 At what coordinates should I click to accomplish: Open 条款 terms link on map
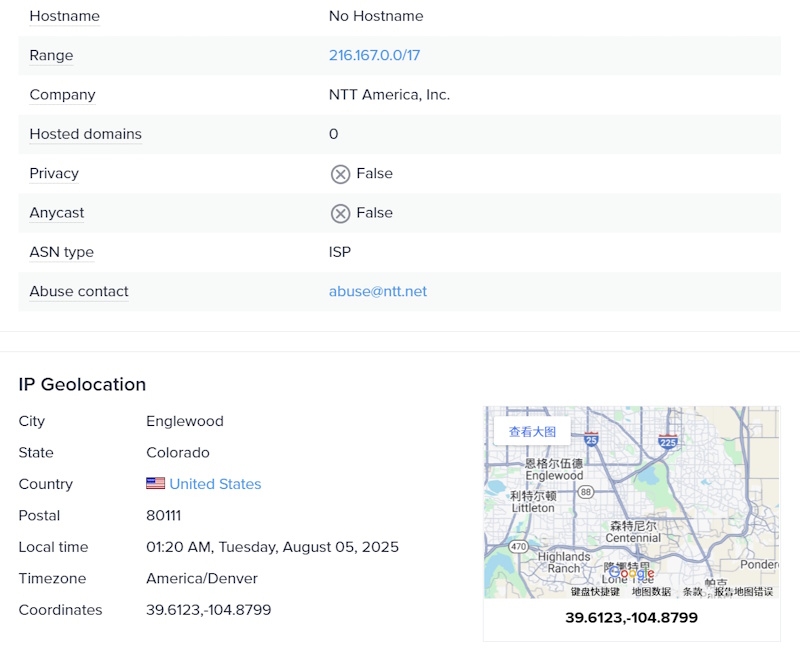(x=692, y=592)
